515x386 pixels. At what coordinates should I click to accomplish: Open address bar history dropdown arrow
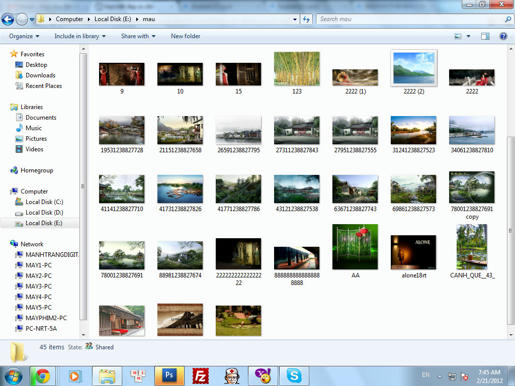[x=295, y=19]
